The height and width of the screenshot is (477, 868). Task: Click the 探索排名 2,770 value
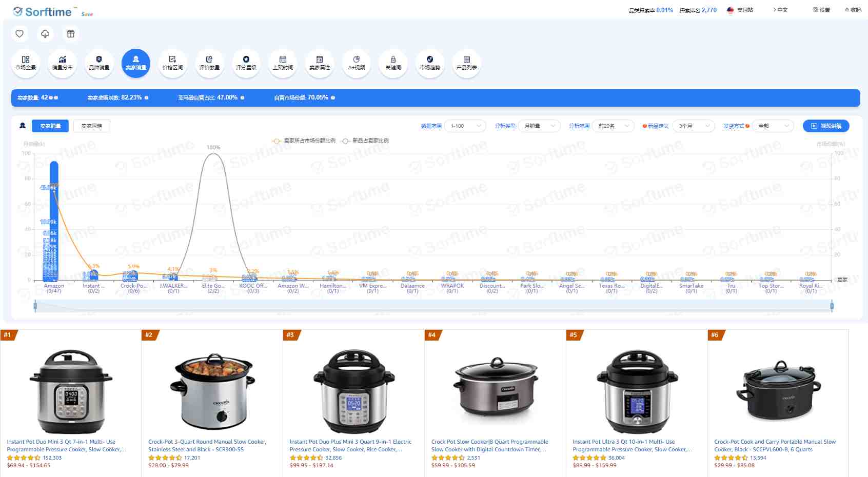[x=709, y=10]
